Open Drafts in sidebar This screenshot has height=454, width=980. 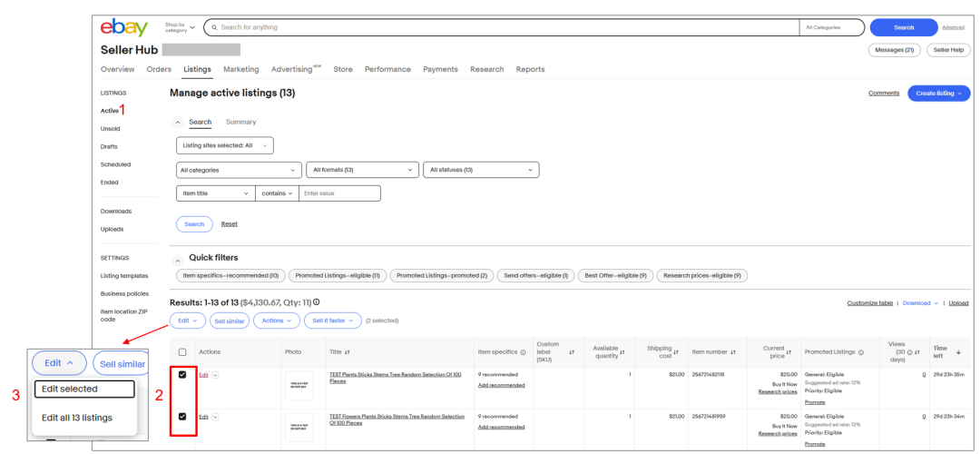(x=109, y=147)
